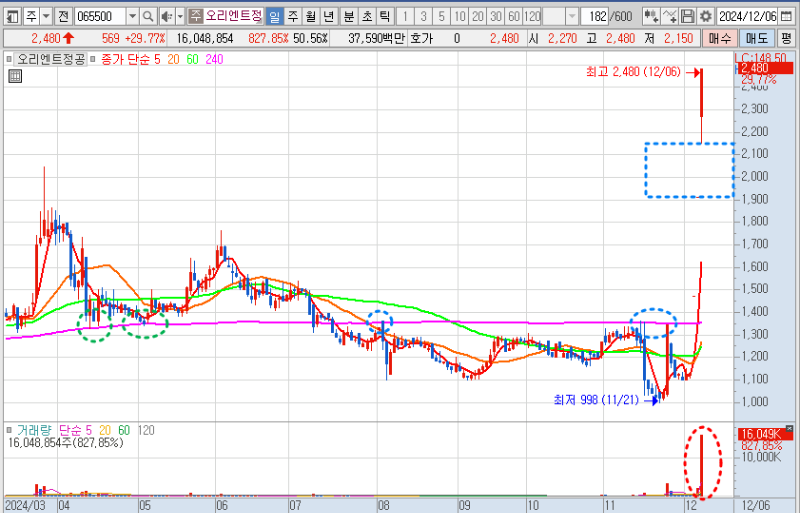800x513 pixels.
Task: Click the 매수 buy button
Action: (719, 38)
